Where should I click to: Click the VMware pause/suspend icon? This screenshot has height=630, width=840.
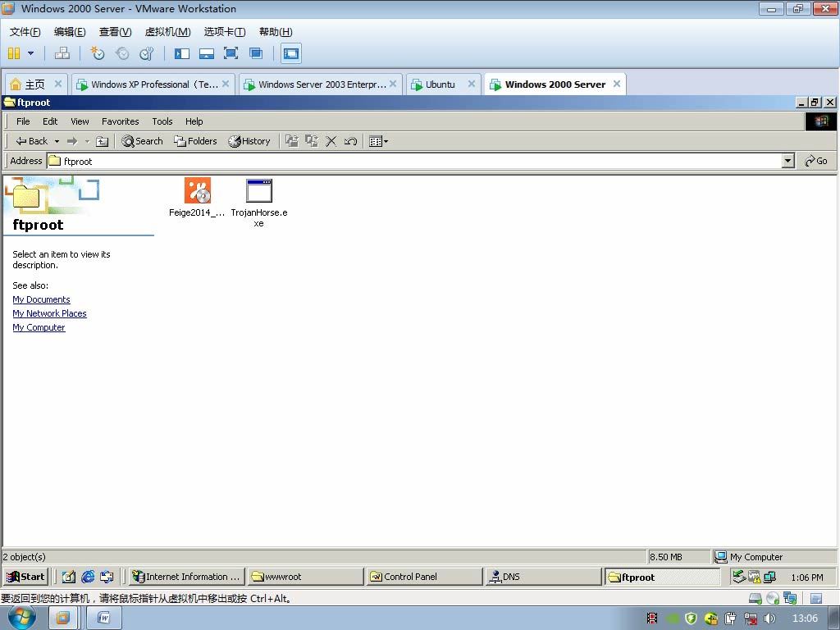coord(14,53)
